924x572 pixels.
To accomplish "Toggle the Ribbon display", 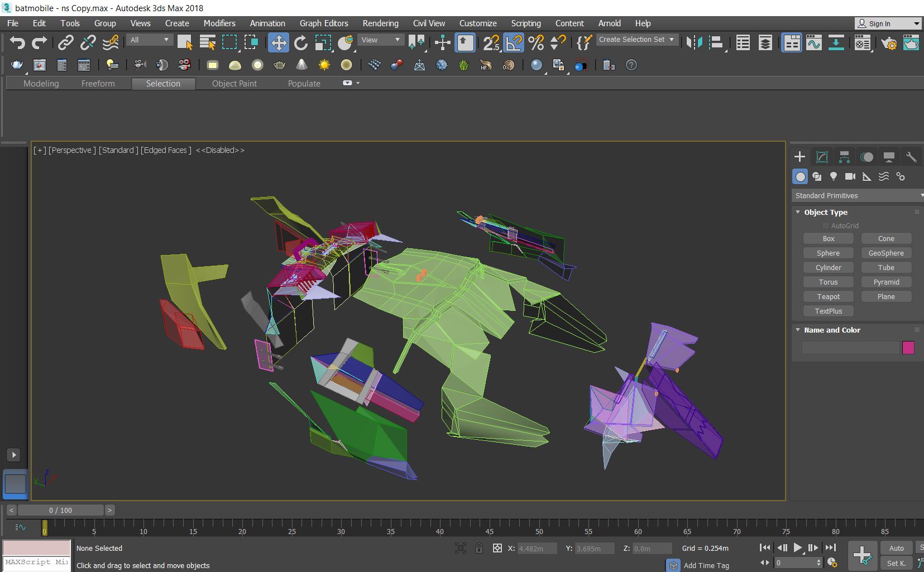I will pyautogui.click(x=792, y=42).
